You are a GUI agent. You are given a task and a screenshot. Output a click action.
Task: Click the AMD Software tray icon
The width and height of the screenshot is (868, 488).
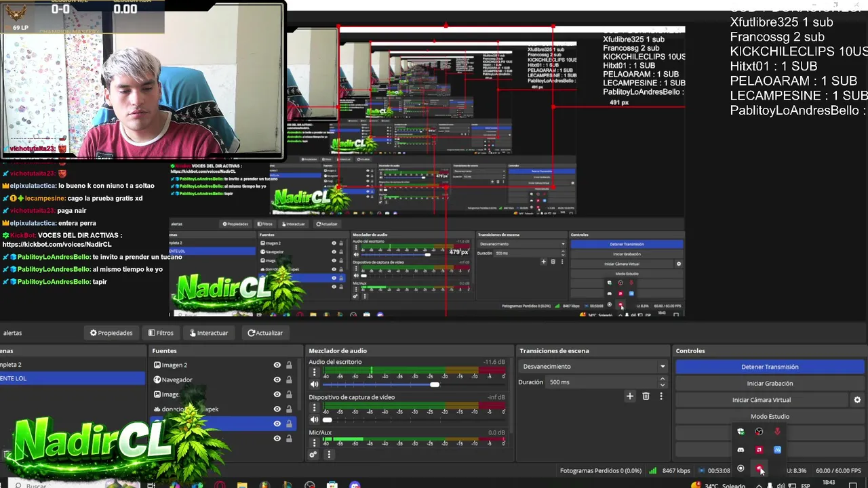pos(759,450)
